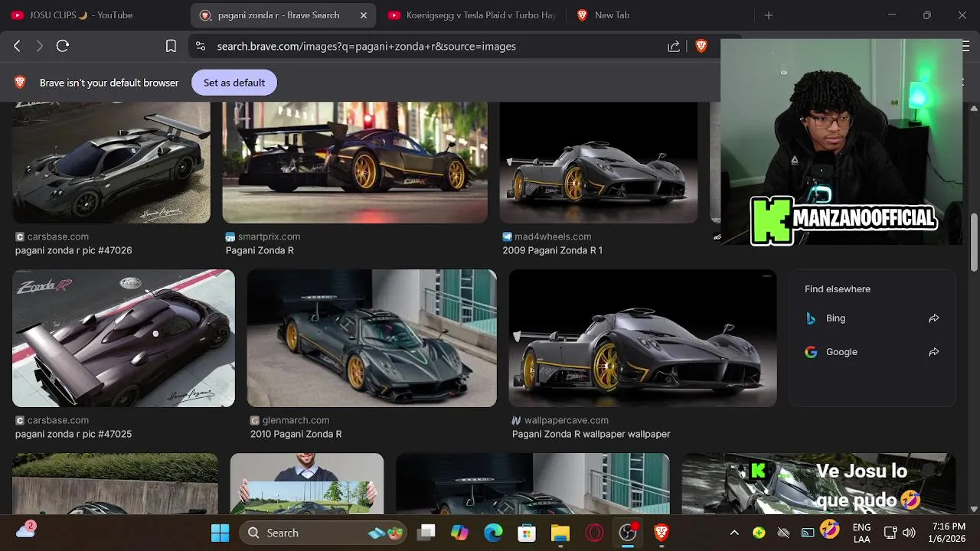The width and height of the screenshot is (980, 551).
Task: Open wallpapercave Pagani Zonda R wallpaper image
Action: [642, 338]
